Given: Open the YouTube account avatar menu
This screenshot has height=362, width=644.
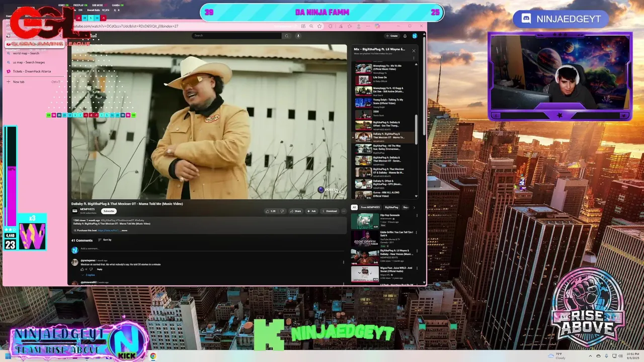Looking at the screenshot, I should 415,36.
